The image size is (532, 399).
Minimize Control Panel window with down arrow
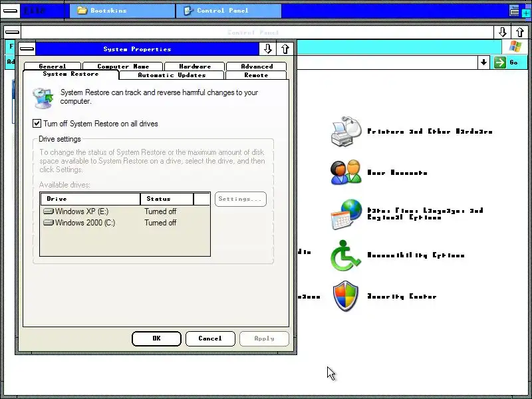point(503,33)
